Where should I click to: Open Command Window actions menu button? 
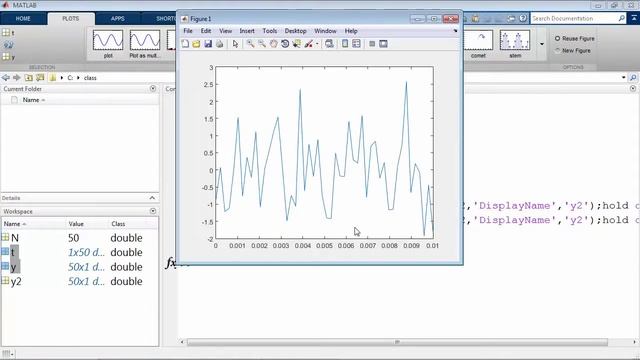(633, 88)
